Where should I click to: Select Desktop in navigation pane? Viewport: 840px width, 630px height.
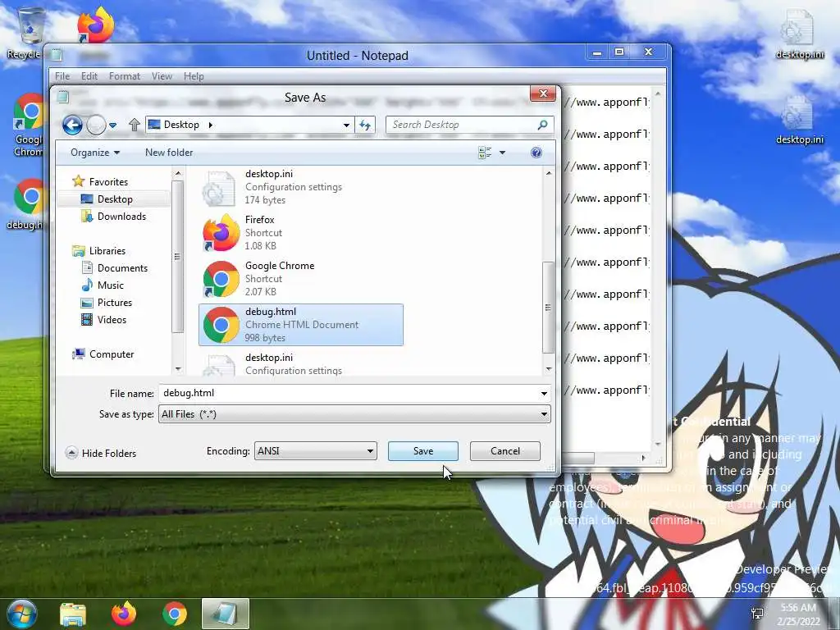pos(115,199)
